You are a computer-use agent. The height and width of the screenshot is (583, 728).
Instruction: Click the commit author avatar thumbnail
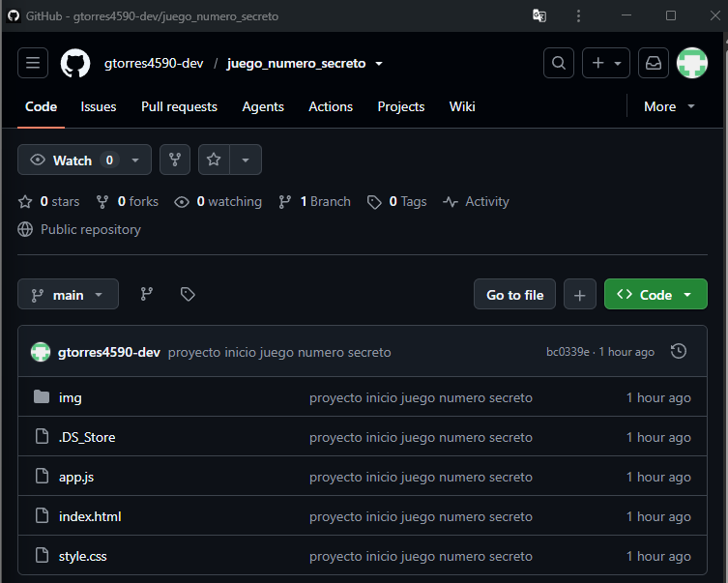[41, 352]
